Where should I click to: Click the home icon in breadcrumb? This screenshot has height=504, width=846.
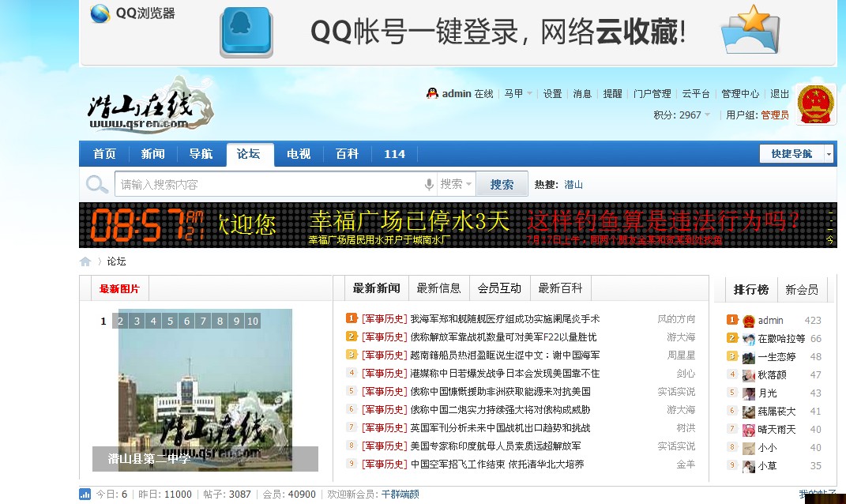(x=85, y=261)
